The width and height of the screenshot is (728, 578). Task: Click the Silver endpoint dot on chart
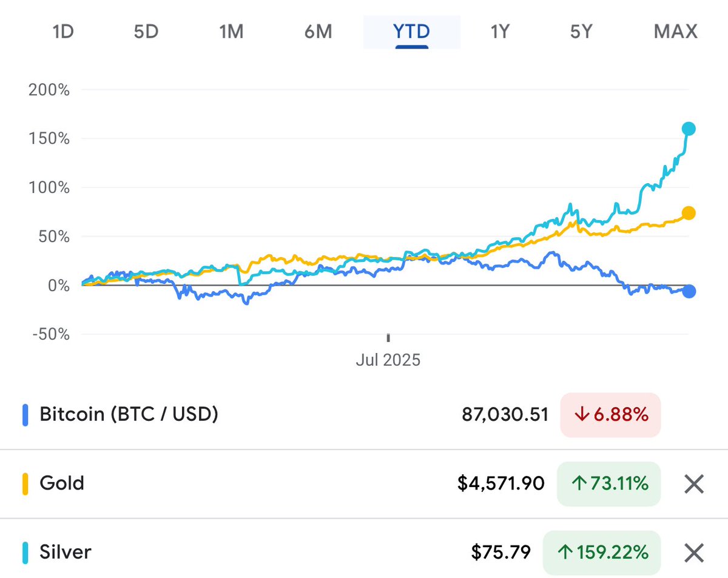click(689, 129)
